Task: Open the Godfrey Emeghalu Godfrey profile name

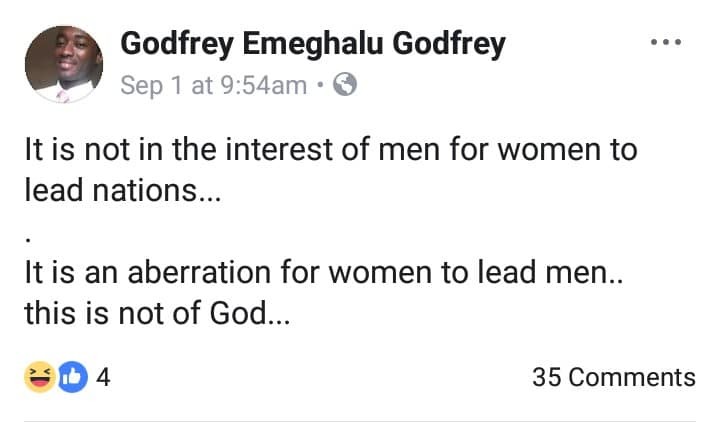Action: [x=313, y=44]
